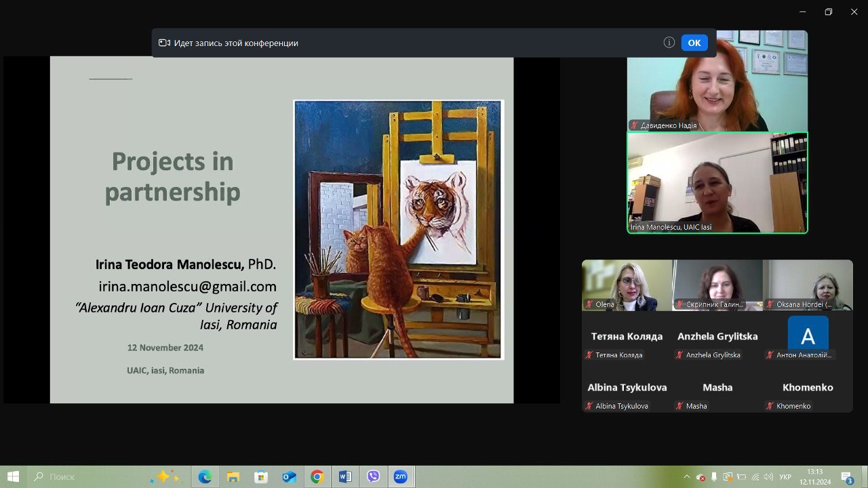868x488 pixels.
Task: Click muted mic icon beside Давиденко Надія
Action: click(x=635, y=125)
